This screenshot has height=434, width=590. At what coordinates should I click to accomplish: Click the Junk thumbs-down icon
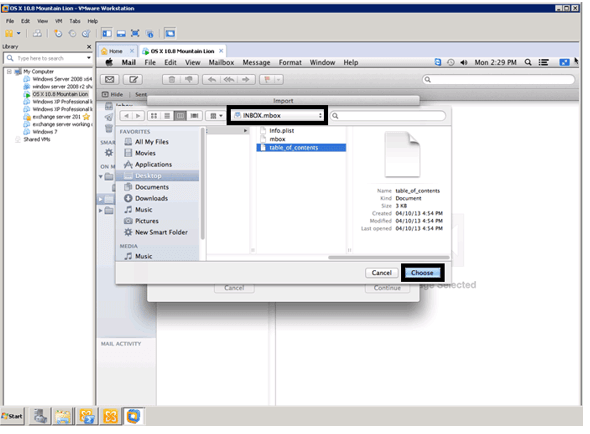point(189,79)
